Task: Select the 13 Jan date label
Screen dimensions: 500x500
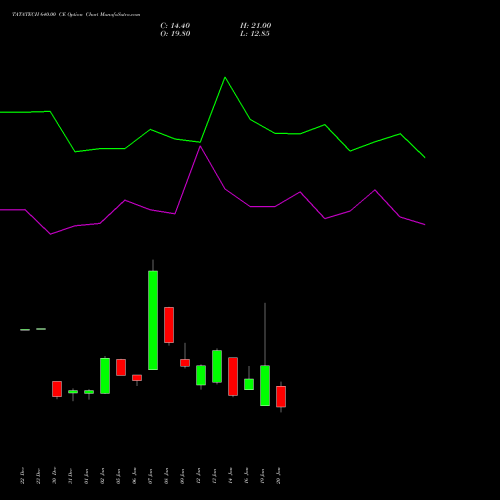Action: [214, 476]
